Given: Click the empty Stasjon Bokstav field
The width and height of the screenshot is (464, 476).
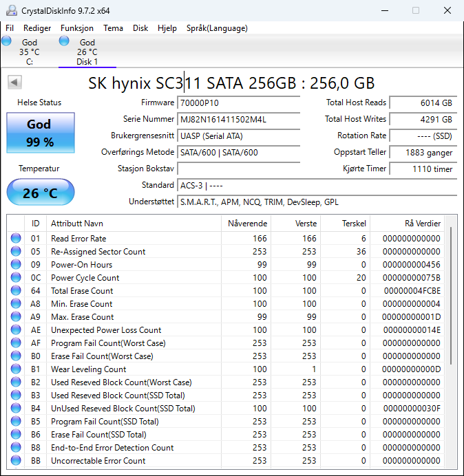Looking at the screenshot, I should coord(238,169).
